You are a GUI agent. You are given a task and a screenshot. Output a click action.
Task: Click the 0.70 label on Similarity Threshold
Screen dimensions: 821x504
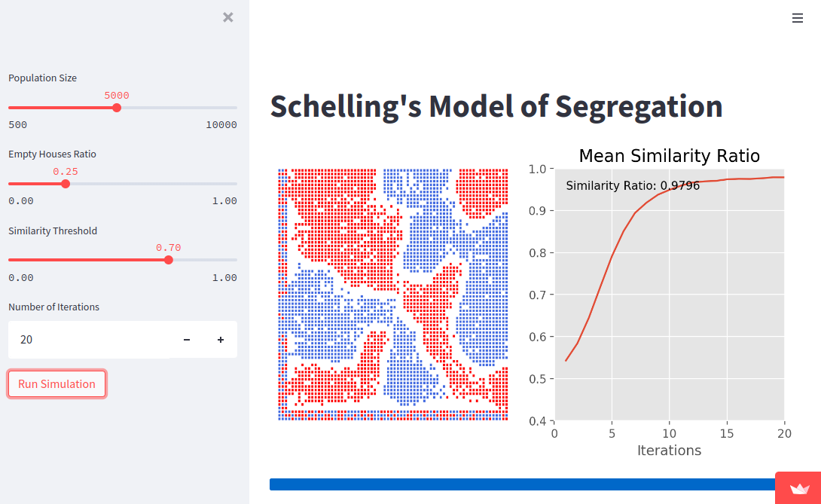click(x=167, y=247)
